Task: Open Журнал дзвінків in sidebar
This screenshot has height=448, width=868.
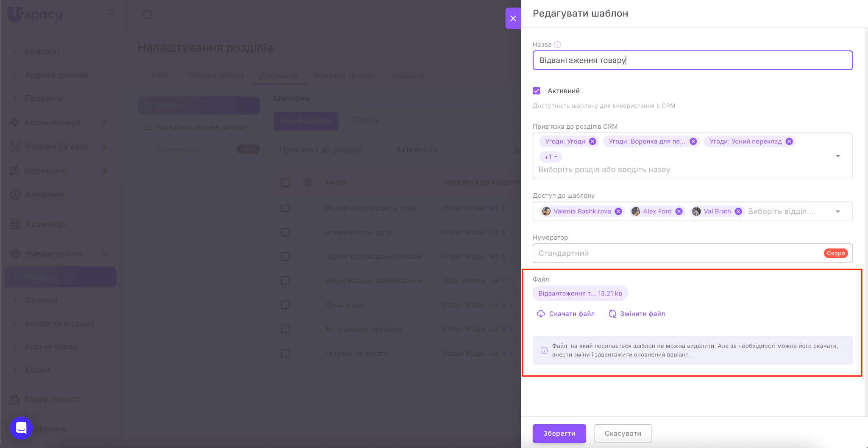Action: [56, 75]
